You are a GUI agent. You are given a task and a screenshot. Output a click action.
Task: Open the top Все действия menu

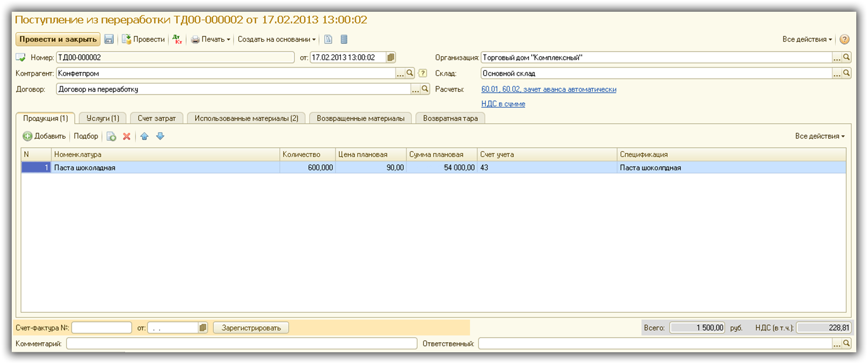click(x=807, y=39)
